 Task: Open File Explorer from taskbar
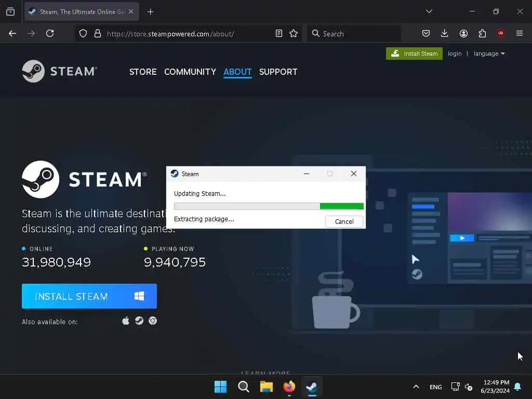[x=267, y=387]
